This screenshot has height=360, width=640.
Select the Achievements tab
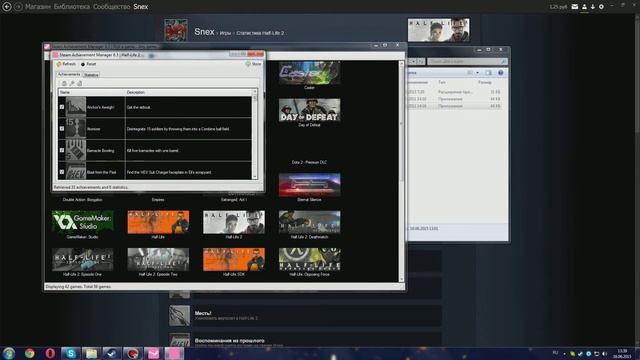tap(69, 75)
